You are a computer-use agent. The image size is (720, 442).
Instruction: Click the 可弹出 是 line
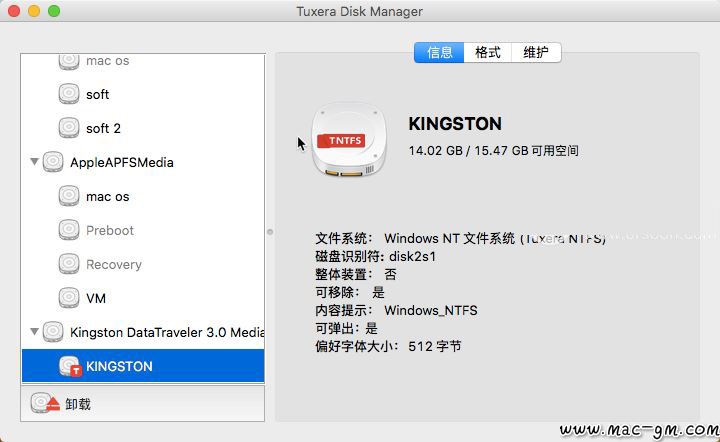coord(346,328)
